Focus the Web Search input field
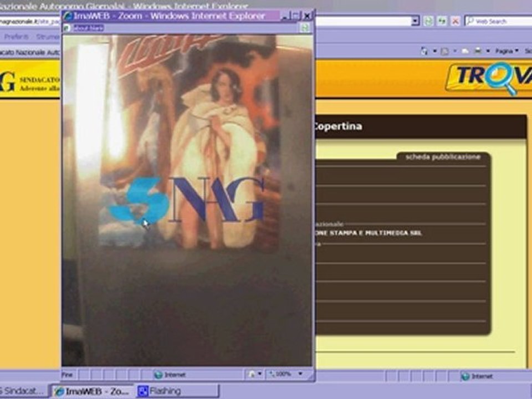532x399 pixels. coord(498,22)
